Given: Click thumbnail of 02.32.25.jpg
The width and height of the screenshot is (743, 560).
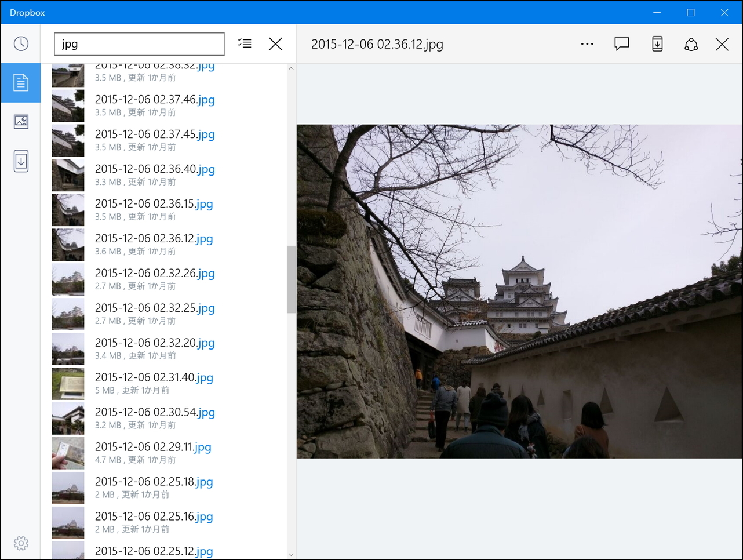Looking at the screenshot, I should (68, 314).
